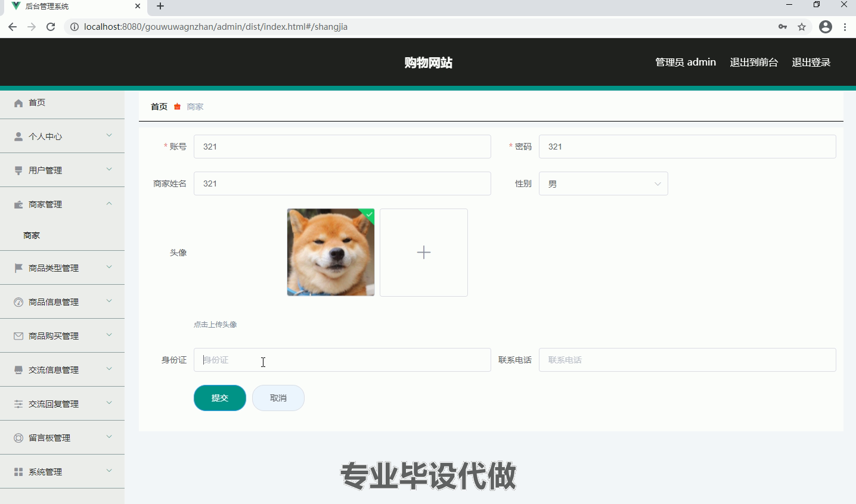The width and height of the screenshot is (856, 504).
Task: Focus the 联系电话 input field
Action: click(687, 360)
